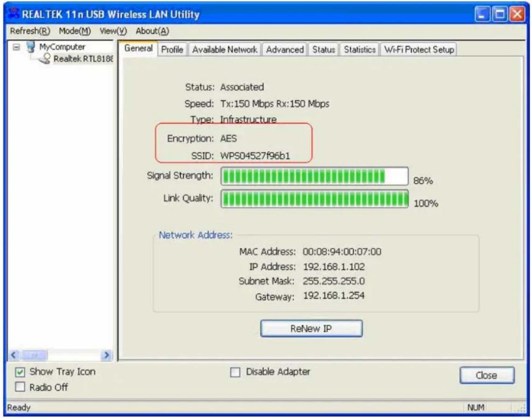The height and width of the screenshot is (418, 532).
Task: Click the Close button at bottom right
Action: (487, 375)
